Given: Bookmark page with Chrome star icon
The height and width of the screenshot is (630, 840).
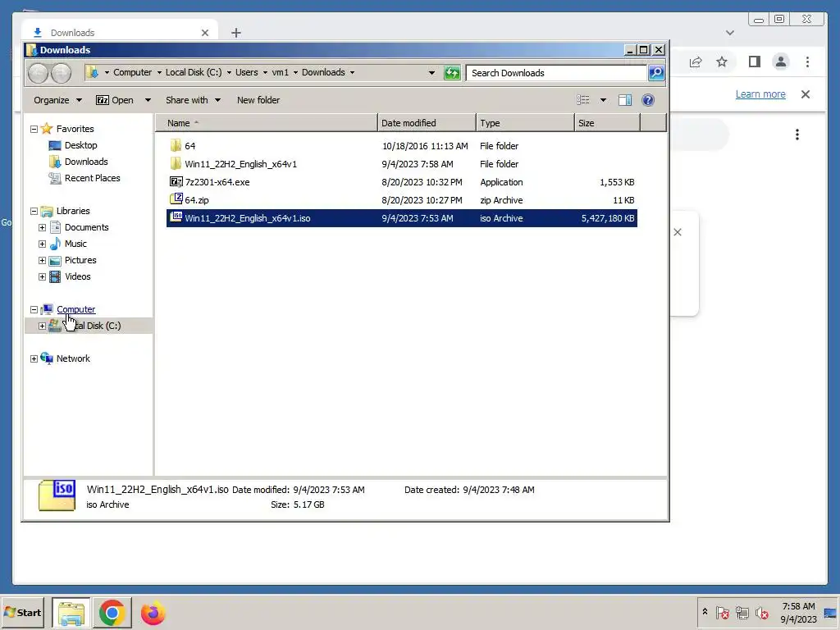Looking at the screenshot, I should (722, 62).
